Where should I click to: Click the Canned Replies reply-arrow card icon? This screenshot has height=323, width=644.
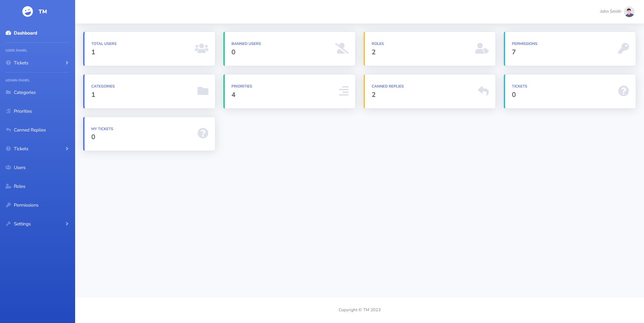[483, 91]
